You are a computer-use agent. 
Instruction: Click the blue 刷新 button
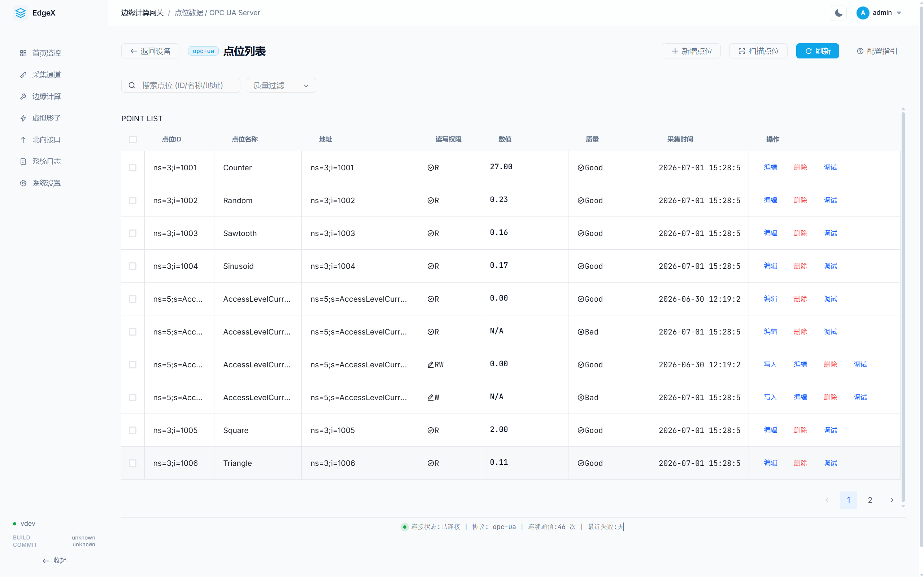click(818, 51)
